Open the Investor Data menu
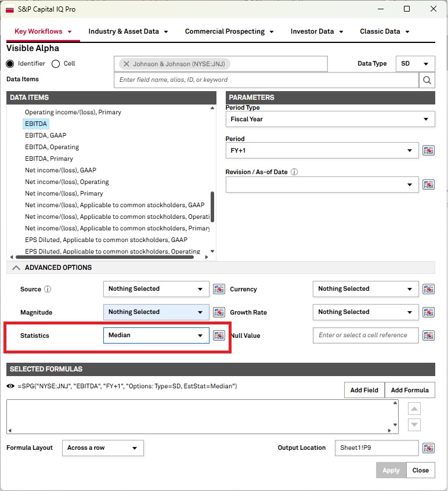This screenshot has height=491, width=448. [x=316, y=31]
